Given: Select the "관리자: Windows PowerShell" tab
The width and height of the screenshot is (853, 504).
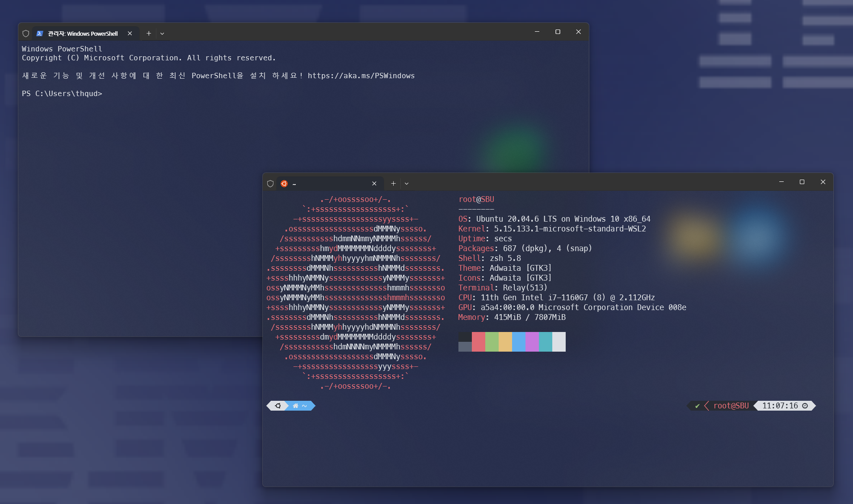Looking at the screenshot, I should click(83, 34).
